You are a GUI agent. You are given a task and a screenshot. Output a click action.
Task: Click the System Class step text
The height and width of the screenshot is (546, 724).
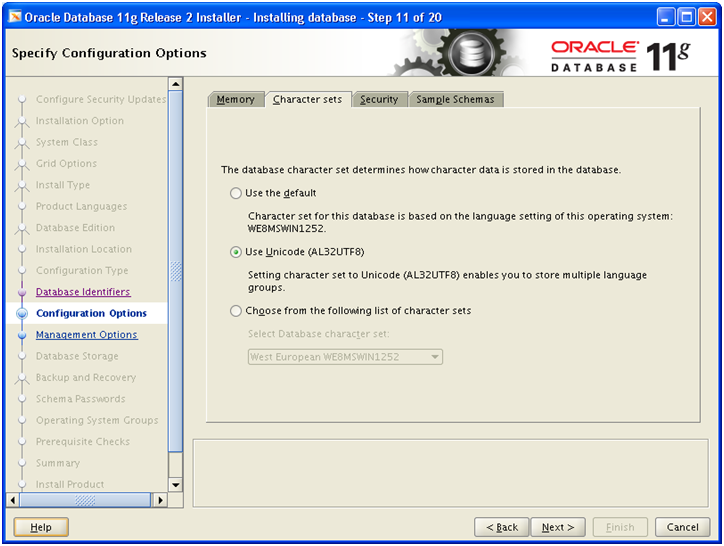click(67, 142)
